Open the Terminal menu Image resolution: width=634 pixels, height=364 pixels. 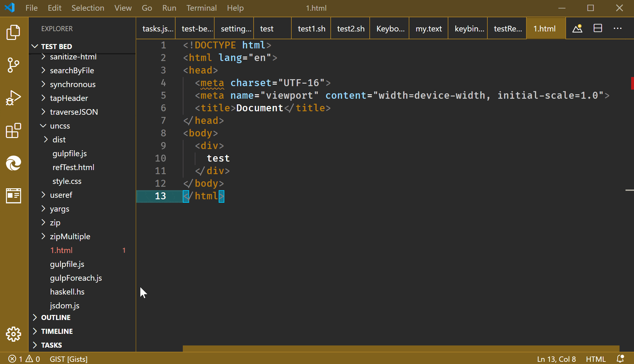point(201,8)
